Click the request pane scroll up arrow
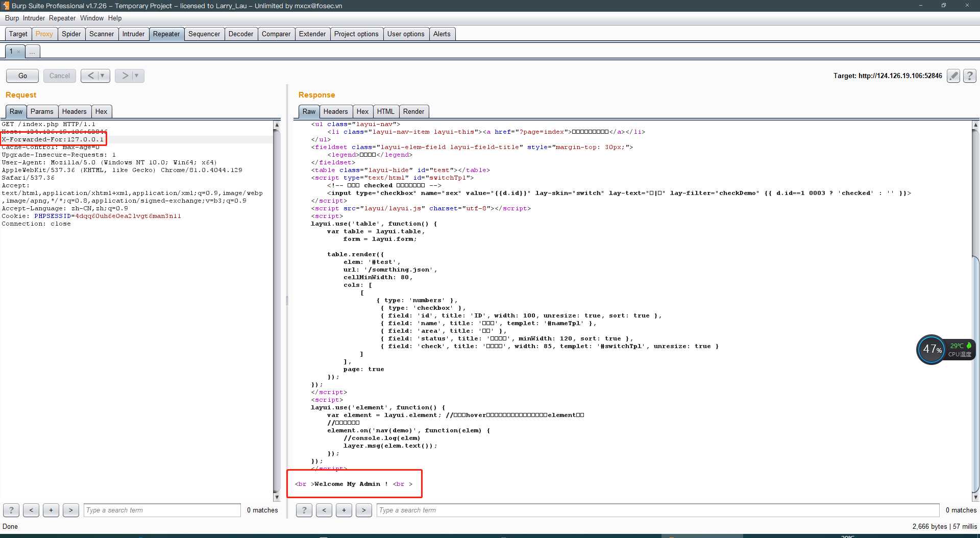This screenshot has width=980, height=538. click(277, 125)
